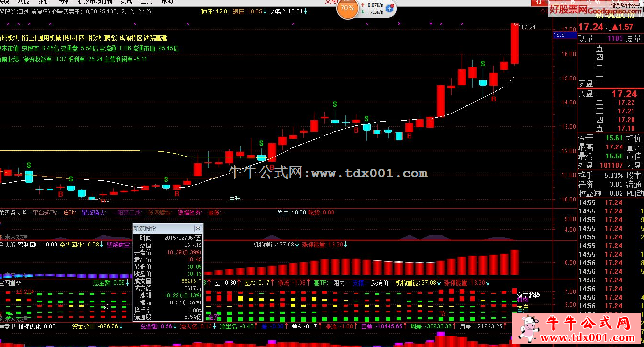
Task: Open the 工具 menu
Action: click(146, 2)
